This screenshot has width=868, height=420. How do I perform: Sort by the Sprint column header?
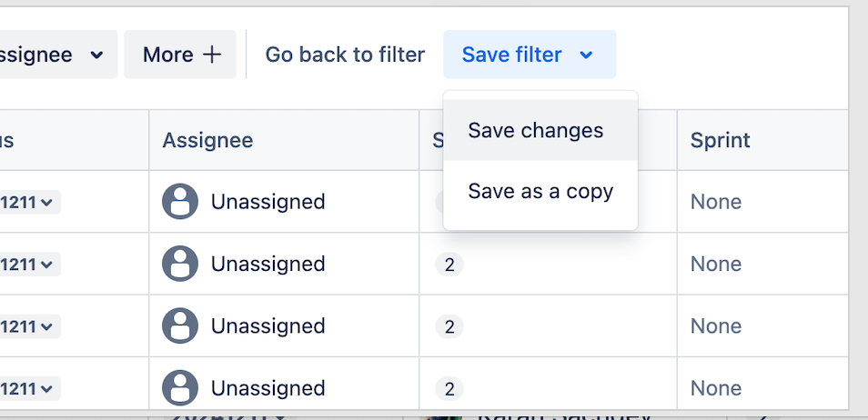click(x=720, y=140)
